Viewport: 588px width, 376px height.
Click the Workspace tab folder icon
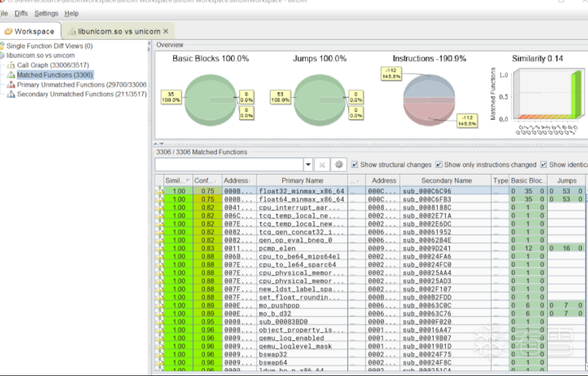point(8,32)
